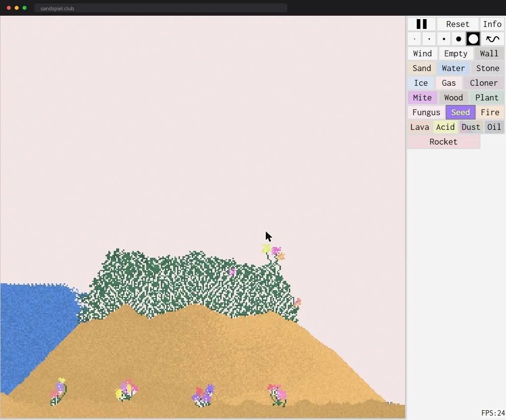Click the FPS counter text
The height and width of the screenshot is (420, 506).
[493, 413]
